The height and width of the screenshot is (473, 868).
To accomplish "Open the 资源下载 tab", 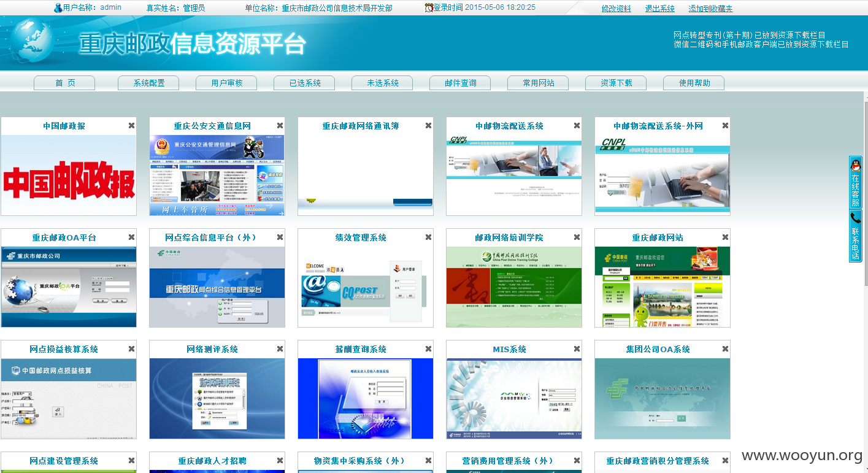I will [616, 83].
